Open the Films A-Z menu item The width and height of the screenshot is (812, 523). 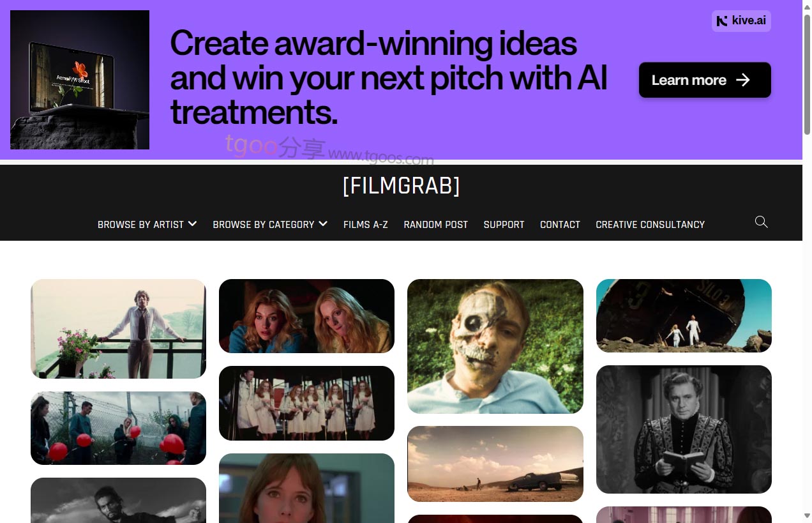coord(366,225)
